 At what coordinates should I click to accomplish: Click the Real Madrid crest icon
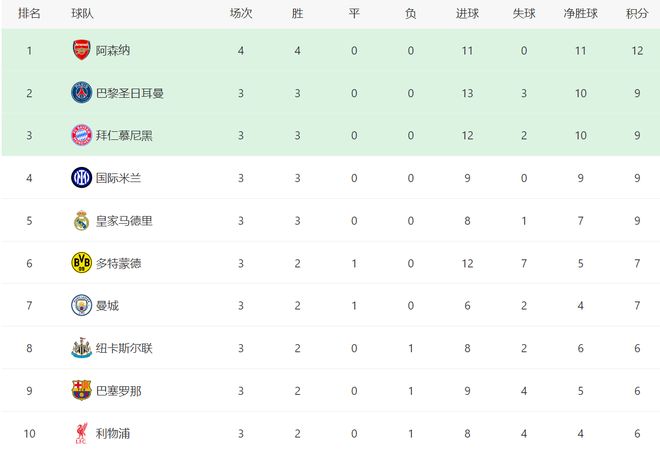(x=81, y=220)
